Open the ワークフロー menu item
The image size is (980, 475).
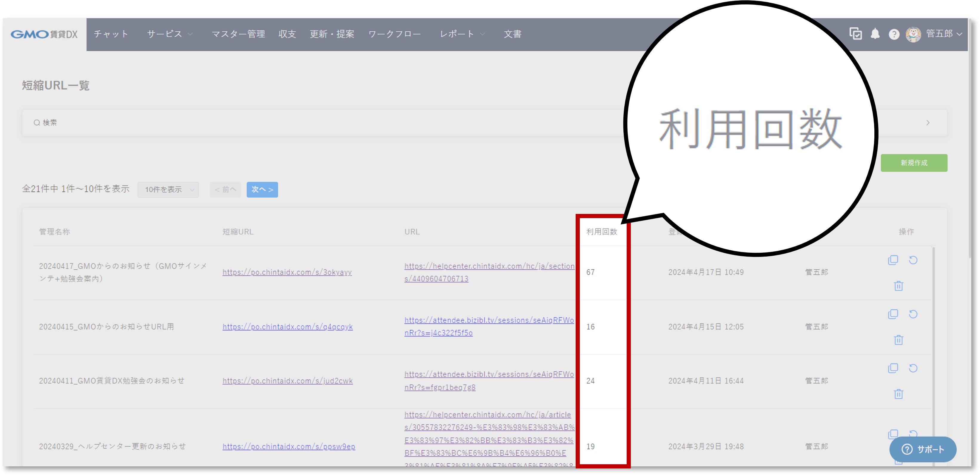394,34
